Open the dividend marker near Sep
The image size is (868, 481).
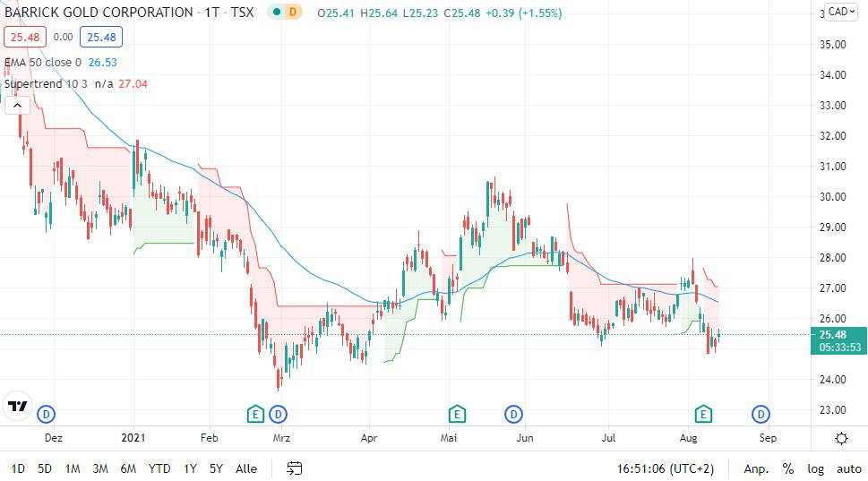click(x=761, y=414)
